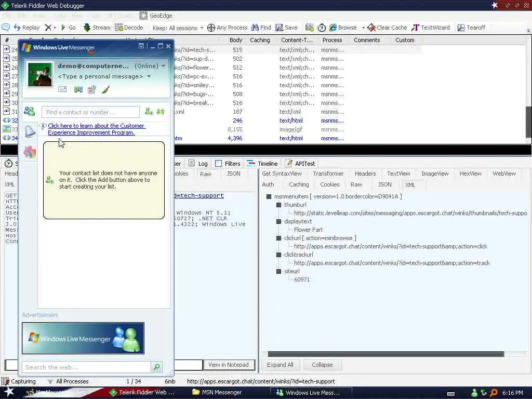Open the personal message dropdown arrow

(x=149, y=77)
